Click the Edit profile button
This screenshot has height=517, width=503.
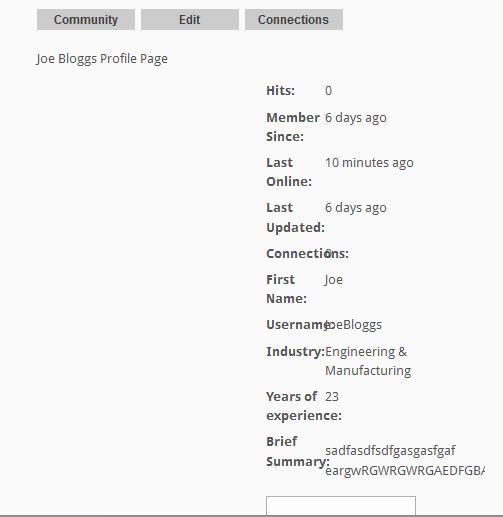click(190, 20)
